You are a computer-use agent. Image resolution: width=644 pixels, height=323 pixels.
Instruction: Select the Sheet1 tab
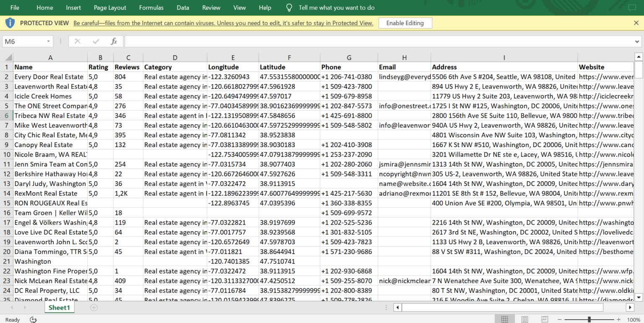pyautogui.click(x=59, y=307)
